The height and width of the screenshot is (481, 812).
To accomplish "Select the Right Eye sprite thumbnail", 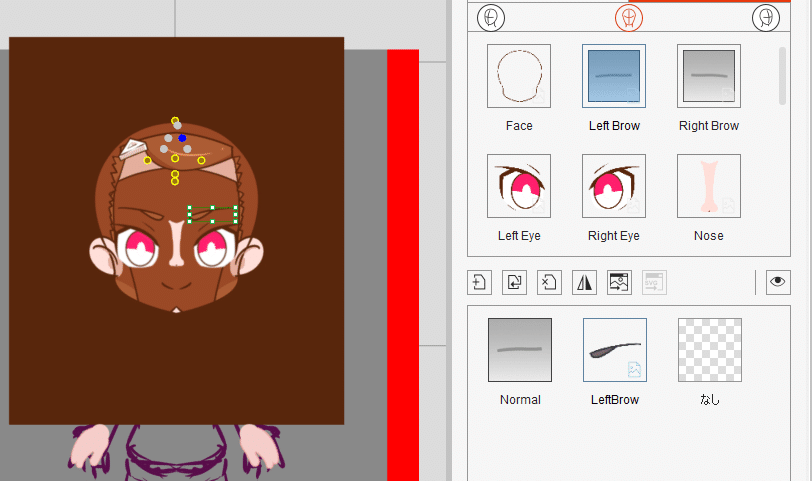I will [x=614, y=186].
